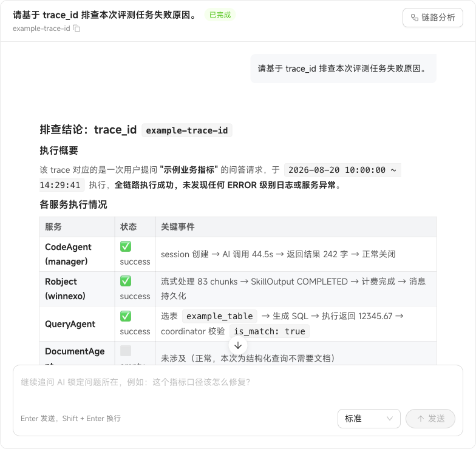Select the user message bubble text
476x449 pixels.
[343, 69]
